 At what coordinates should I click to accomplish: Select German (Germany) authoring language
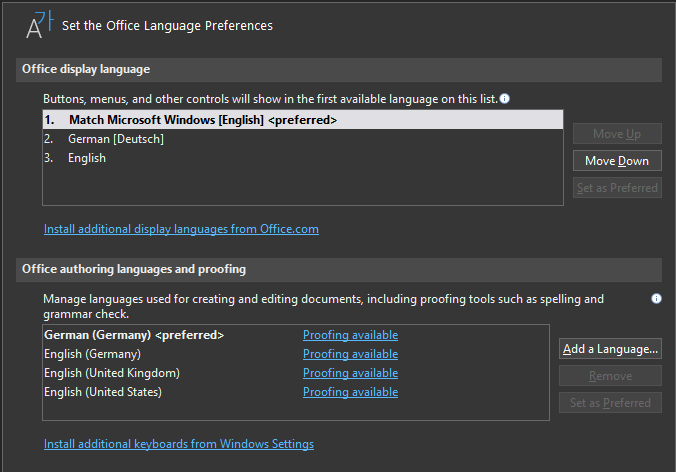pos(134,335)
